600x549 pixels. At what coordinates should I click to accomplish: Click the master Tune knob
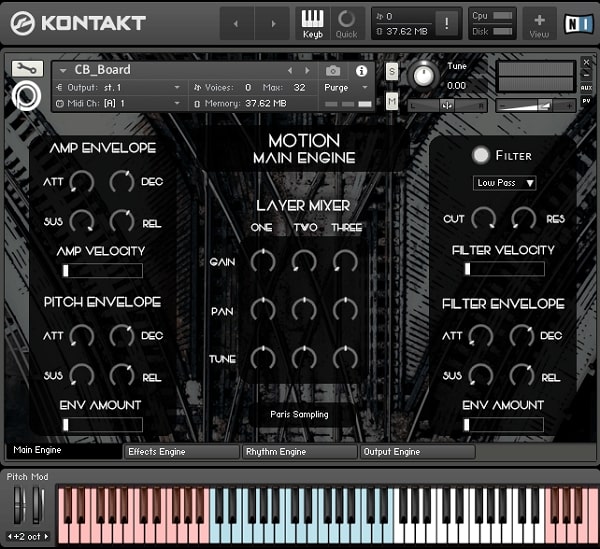pos(423,75)
